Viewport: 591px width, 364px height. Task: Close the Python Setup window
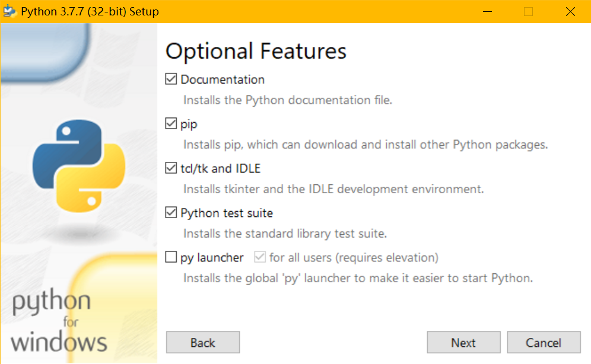point(570,11)
